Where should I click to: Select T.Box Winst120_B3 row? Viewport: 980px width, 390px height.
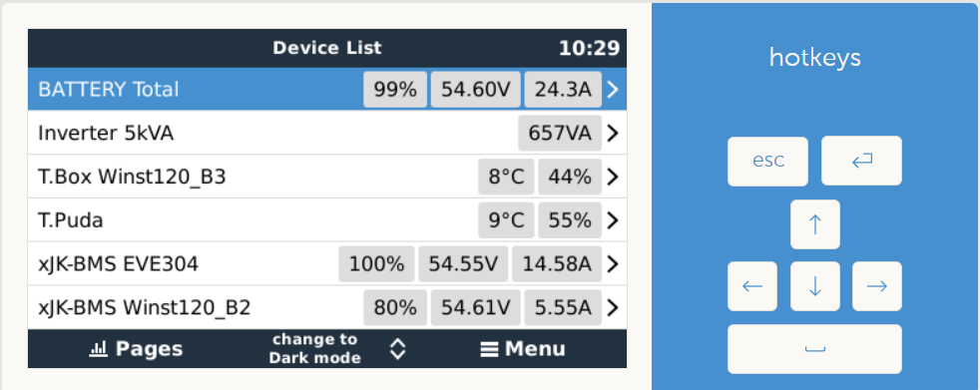coord(327,177)
